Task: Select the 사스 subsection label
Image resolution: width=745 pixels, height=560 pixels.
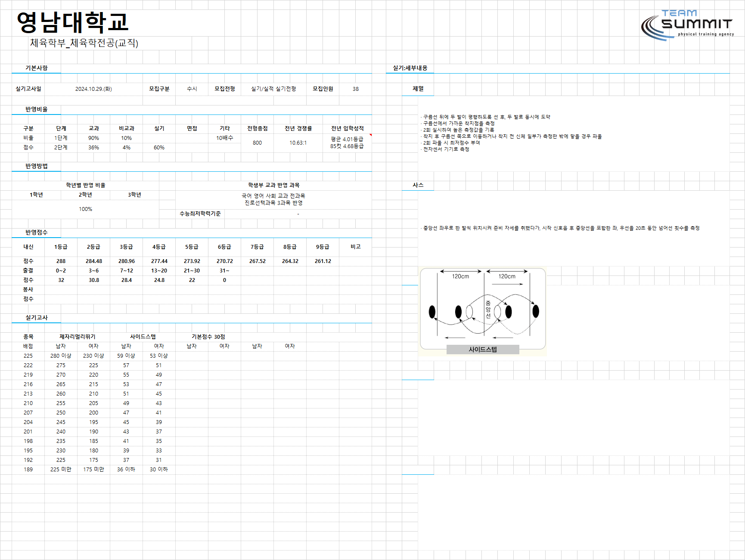Action: pos(418,185)
